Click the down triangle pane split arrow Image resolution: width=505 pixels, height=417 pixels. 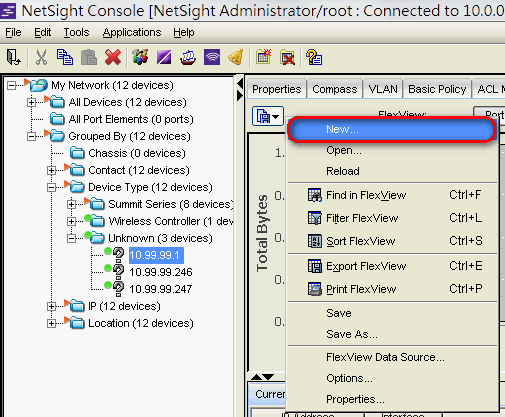[268, 377]
